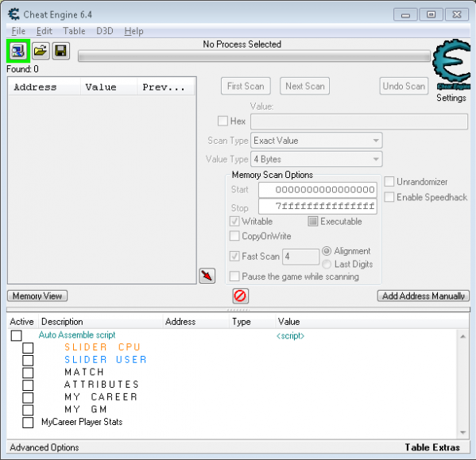Click the Prev... column header
Image resolution: width=476 pixels, height=460 pixels.
click(166, 87)
